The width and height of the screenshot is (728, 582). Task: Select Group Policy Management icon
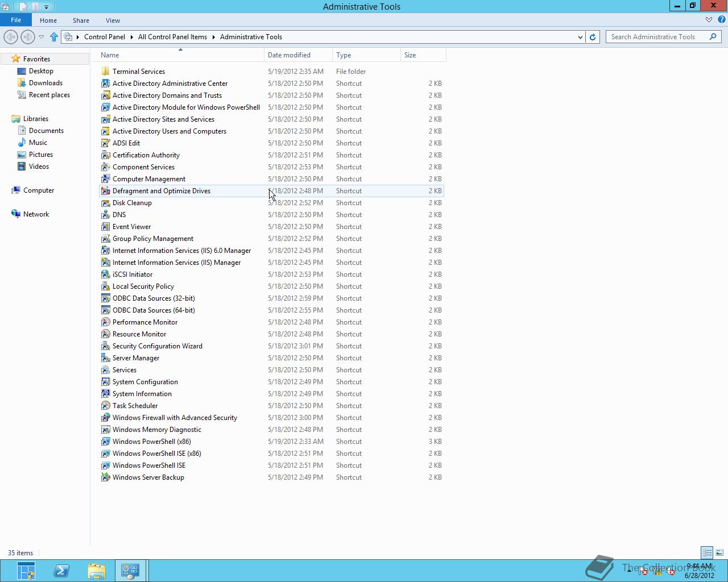coord(105,239)
